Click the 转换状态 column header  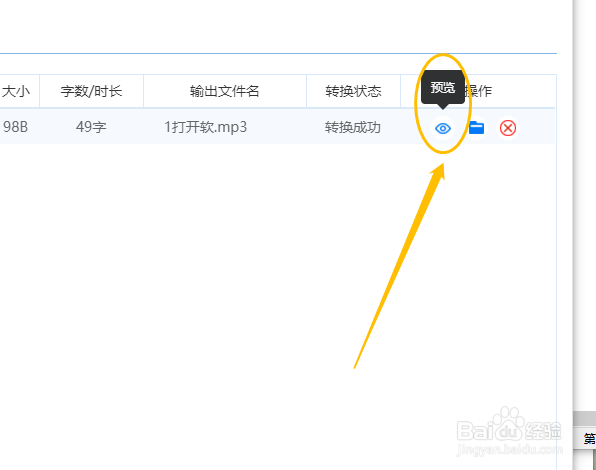point(353,91)
